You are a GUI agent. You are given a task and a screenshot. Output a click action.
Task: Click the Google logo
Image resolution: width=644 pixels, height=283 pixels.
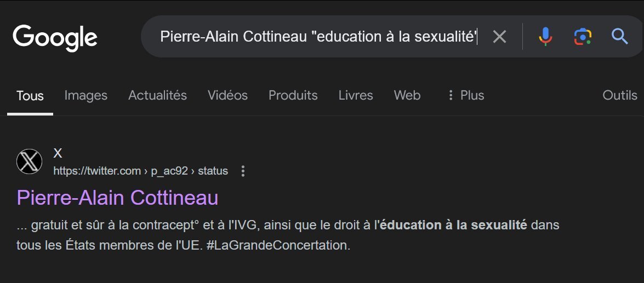(x=55, y=37)
